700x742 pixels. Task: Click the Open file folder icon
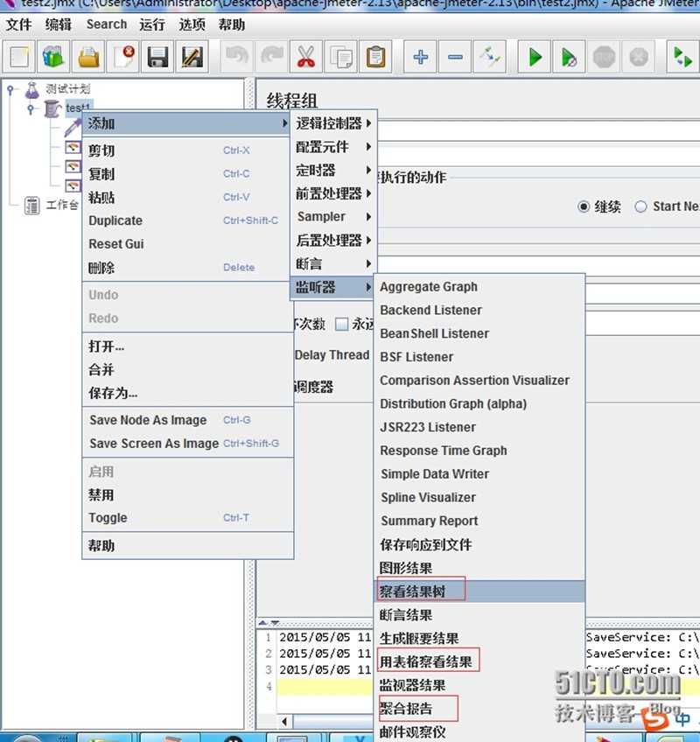click(88, 57)
